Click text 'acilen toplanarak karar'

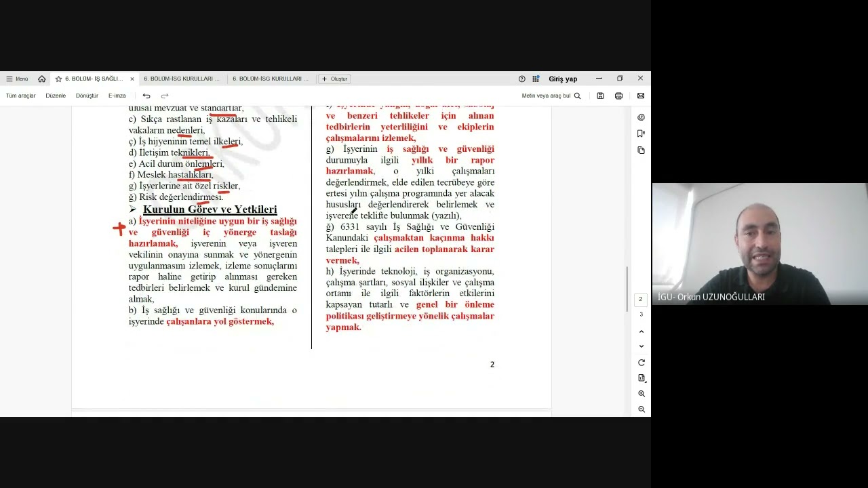point(444,249)
